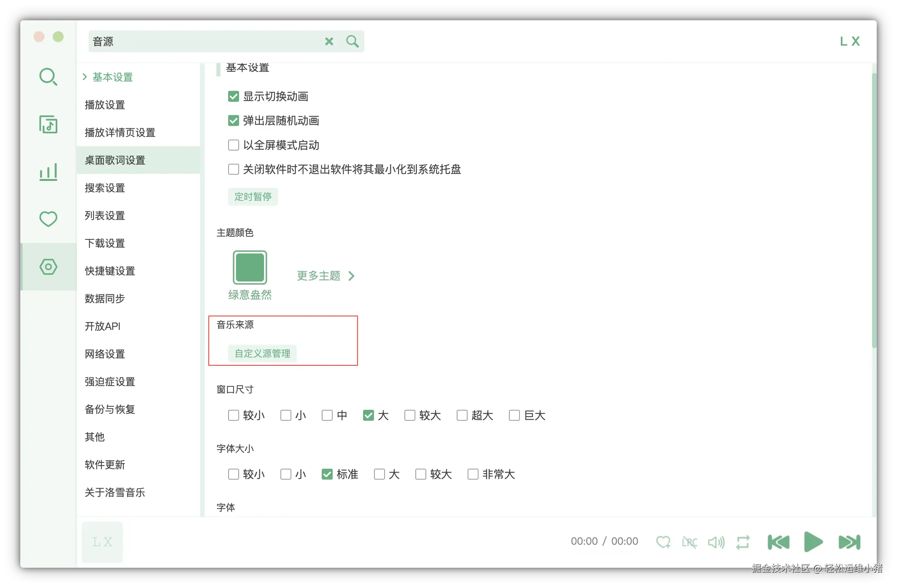Open favorites via the heart icon
897x588 pixels.
coord(48,219)
